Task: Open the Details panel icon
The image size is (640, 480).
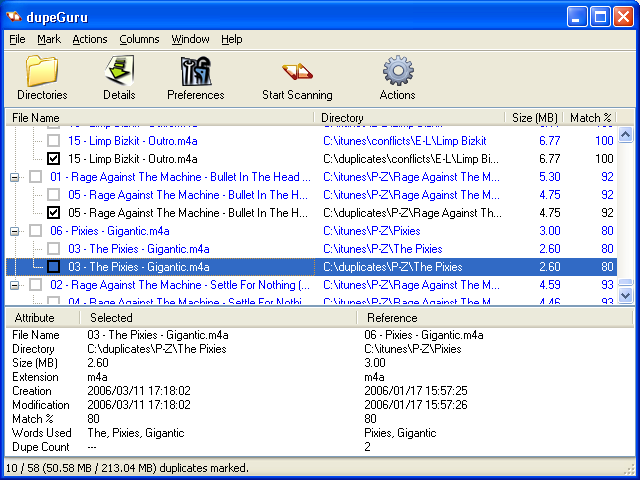Action: pos(119,71)
